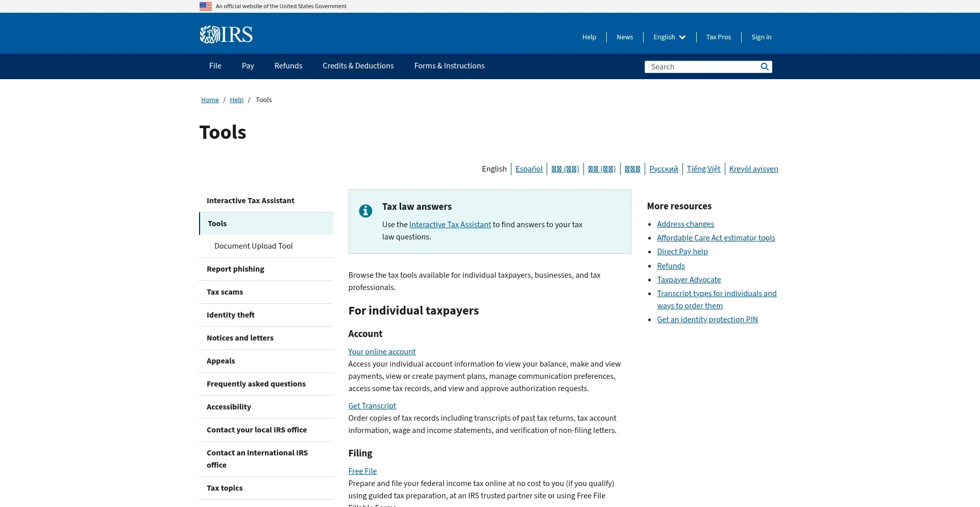Click the "Tax law answers" heading
Viewport: 980px width, 507px height.
click(417, 207)
